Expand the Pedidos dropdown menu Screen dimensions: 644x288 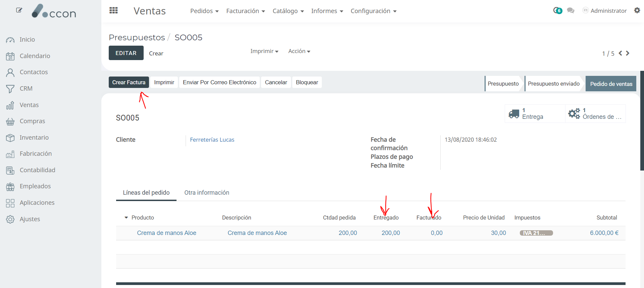pos(204,11)
